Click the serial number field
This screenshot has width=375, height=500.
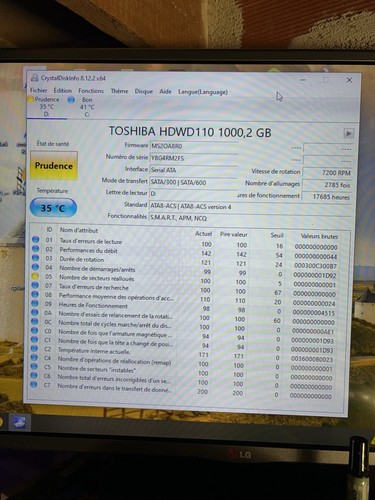(193, 158)
